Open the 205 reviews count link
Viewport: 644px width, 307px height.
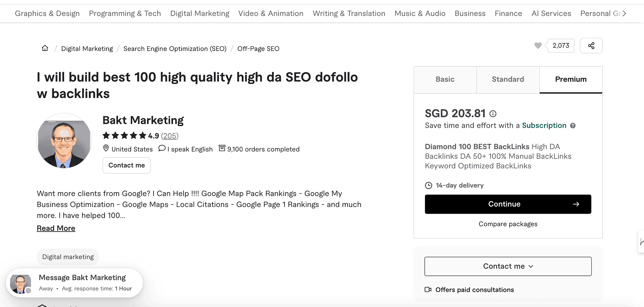coord(170,136)
